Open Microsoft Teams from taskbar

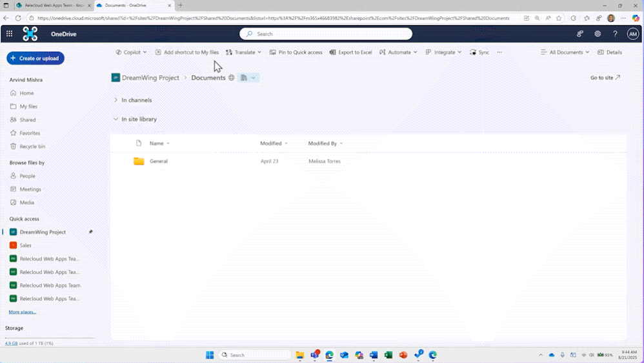pos(315,355)
